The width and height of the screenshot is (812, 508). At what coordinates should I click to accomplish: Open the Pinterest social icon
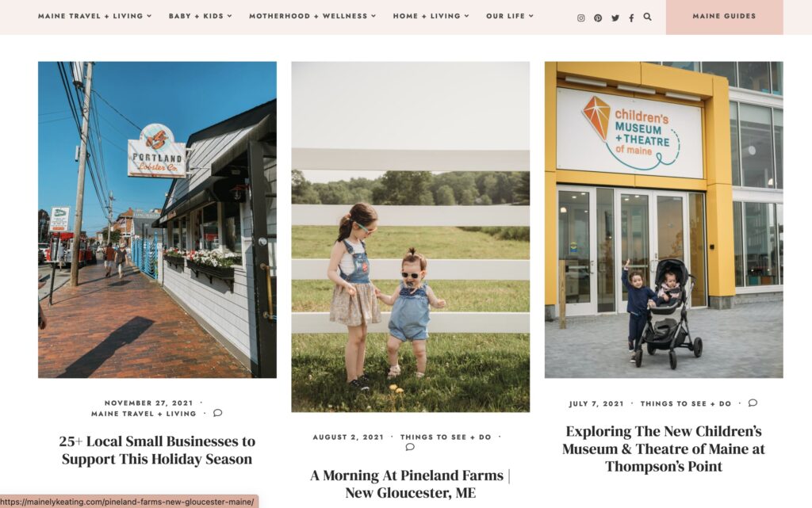point(598,17)
